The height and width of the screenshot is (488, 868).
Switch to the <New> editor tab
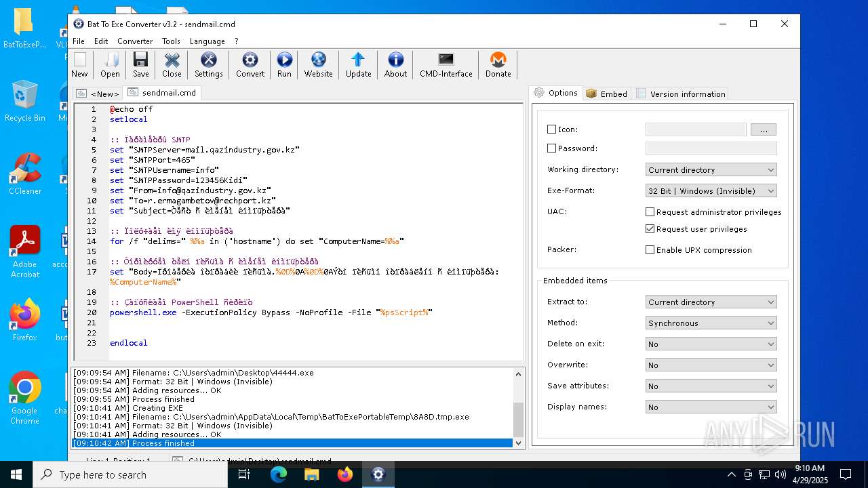[98, 94]
